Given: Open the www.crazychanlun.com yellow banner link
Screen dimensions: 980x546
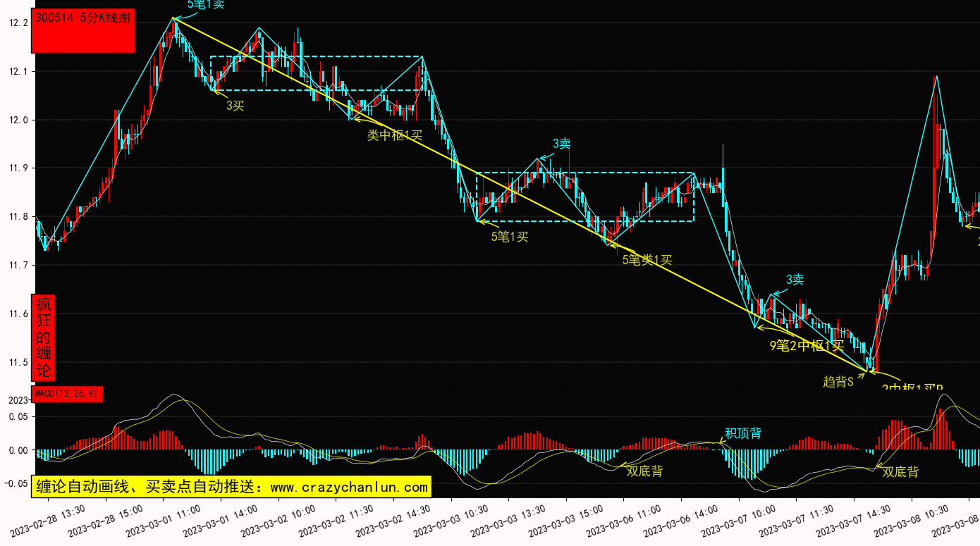Looking at the screenshot, I should 230,487.
